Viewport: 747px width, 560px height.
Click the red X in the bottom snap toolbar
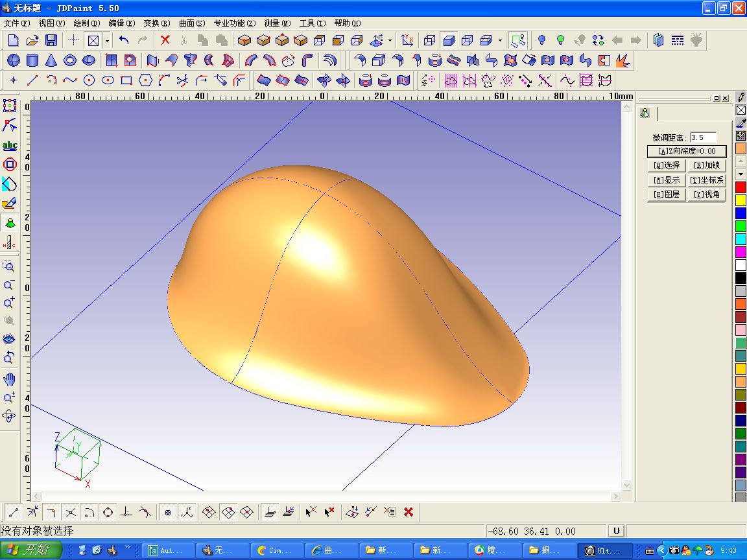pyautogui.click(x=409, y=512)
